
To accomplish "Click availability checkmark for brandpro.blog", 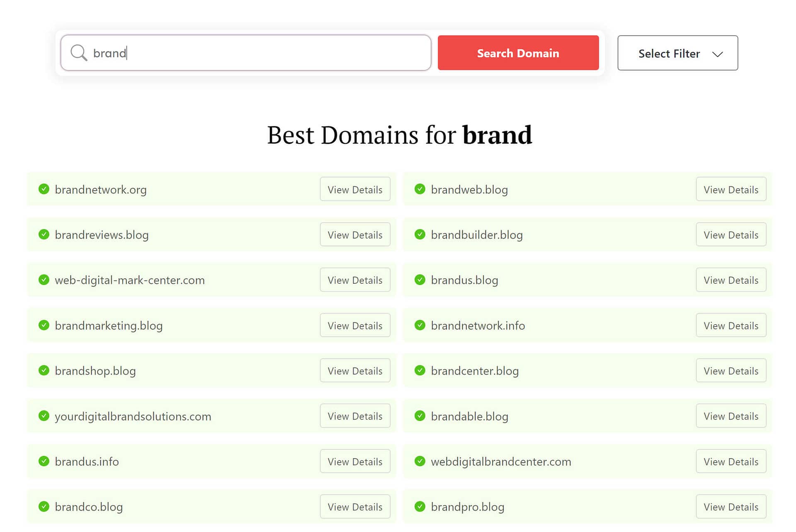I will 420,506.
